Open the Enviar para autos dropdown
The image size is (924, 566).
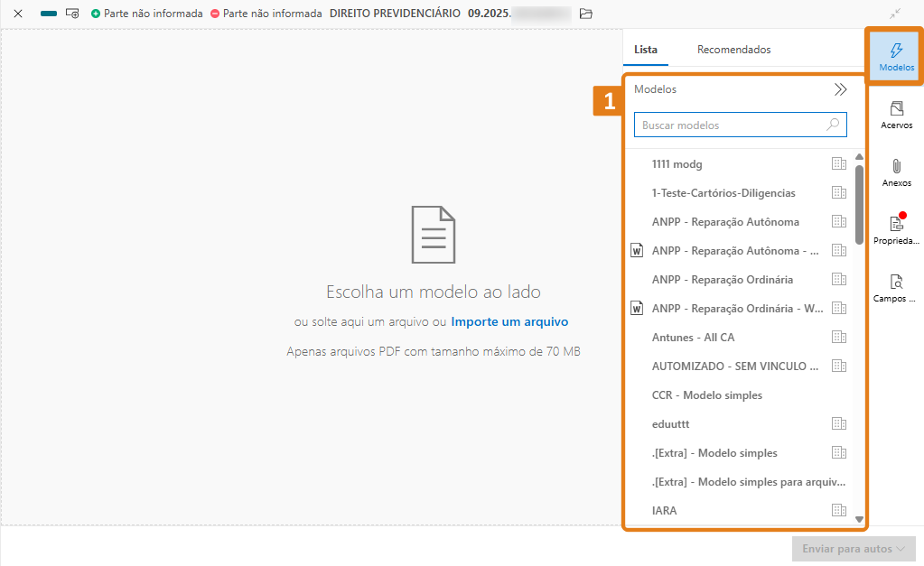click(853, 549)
